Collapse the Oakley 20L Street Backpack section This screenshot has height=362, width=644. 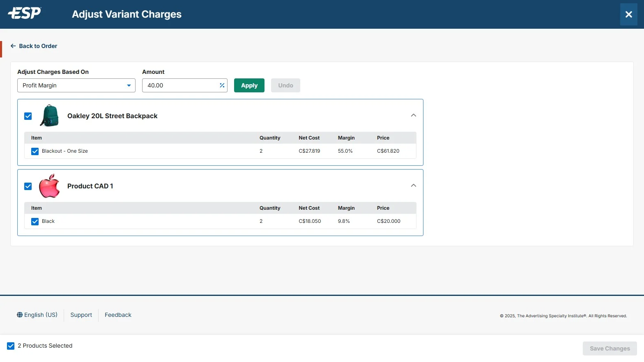click(414, 115)
